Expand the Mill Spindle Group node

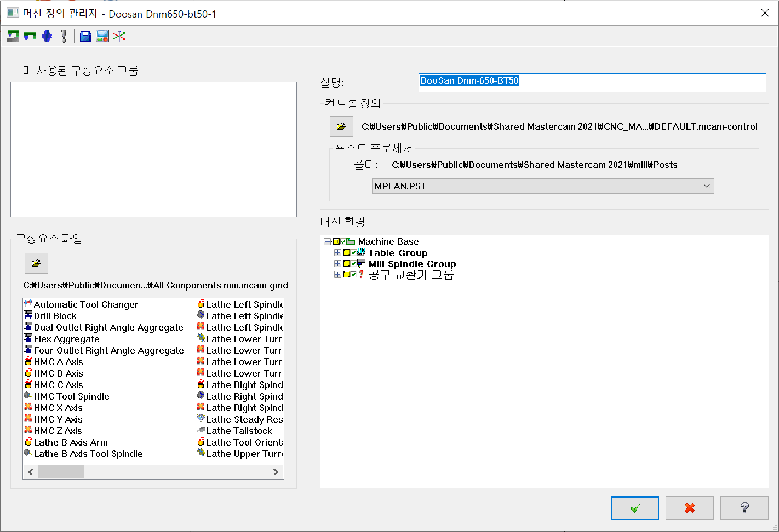pos(337,263)
